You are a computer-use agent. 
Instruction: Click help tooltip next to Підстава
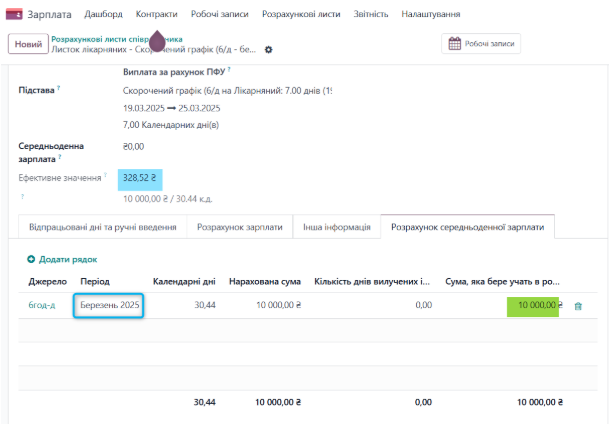[59, 89]
